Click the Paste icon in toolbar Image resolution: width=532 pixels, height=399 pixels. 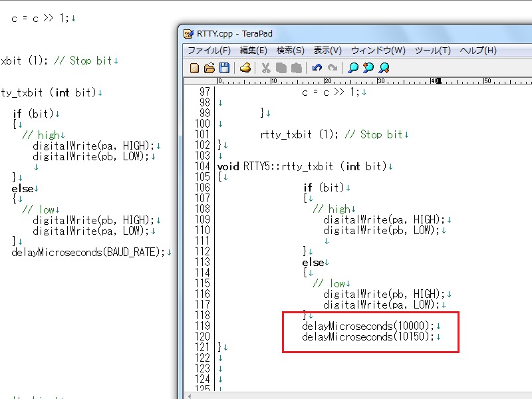296,68
